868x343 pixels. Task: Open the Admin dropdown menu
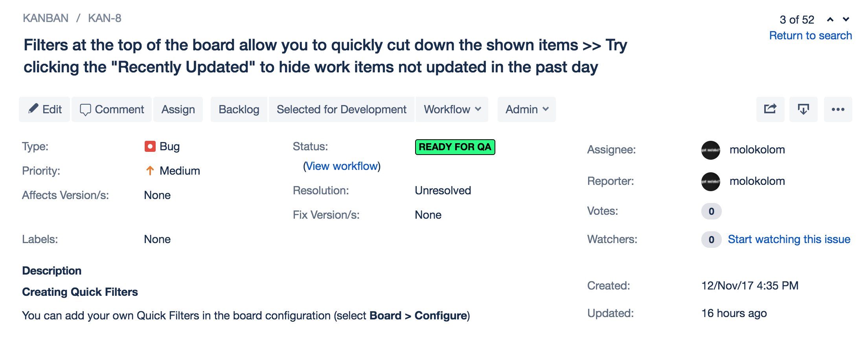[526, 109]
